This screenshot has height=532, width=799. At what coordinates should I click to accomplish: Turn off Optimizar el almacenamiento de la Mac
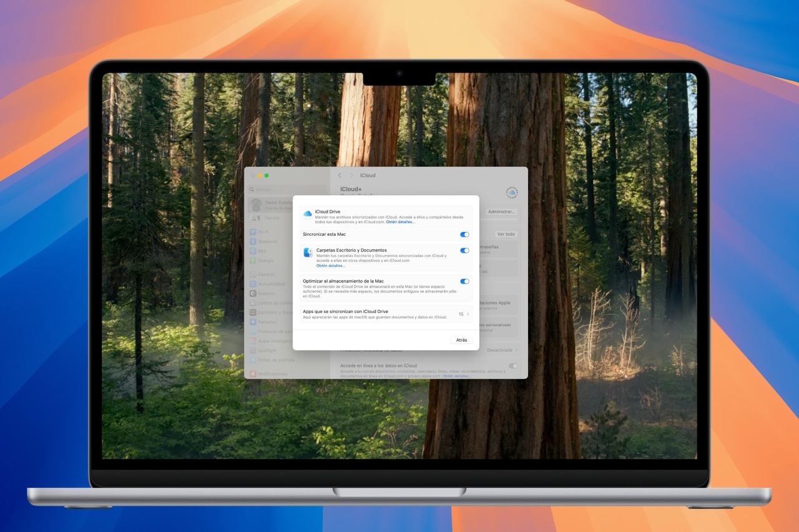point(464,281)
